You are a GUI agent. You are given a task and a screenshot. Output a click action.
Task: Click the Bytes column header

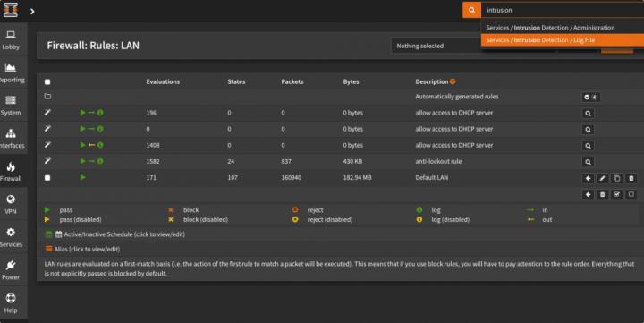tap(351, 81)
